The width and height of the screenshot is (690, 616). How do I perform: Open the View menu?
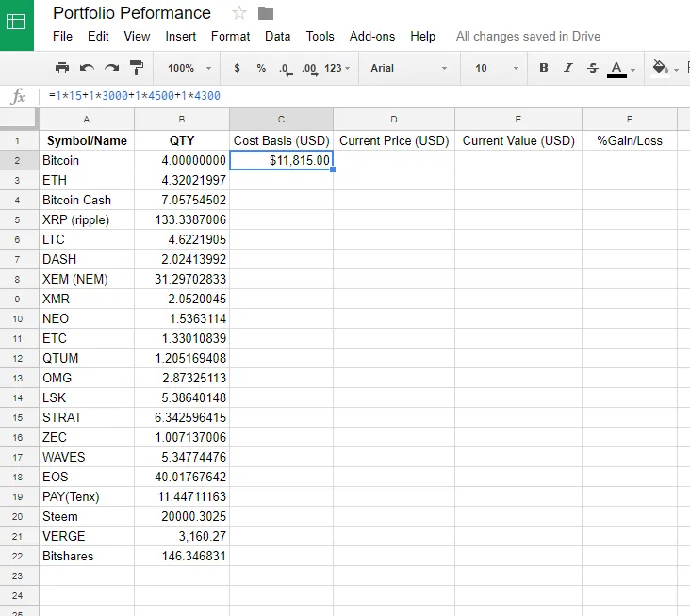[x=137, y=36]
